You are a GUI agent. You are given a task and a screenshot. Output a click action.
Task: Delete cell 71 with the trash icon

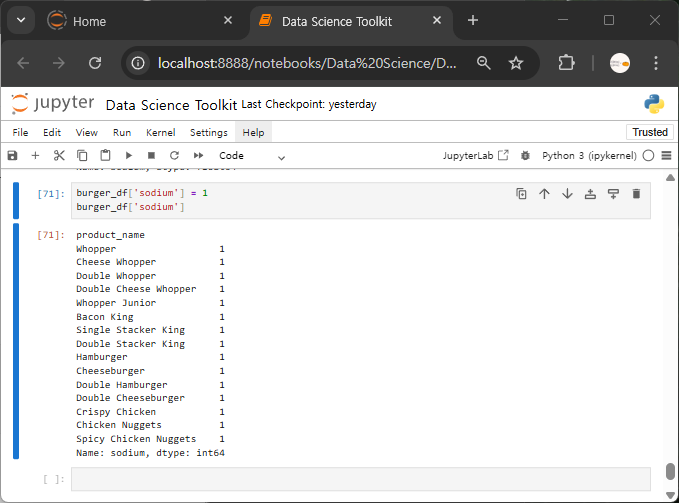(x=636, y=194)
